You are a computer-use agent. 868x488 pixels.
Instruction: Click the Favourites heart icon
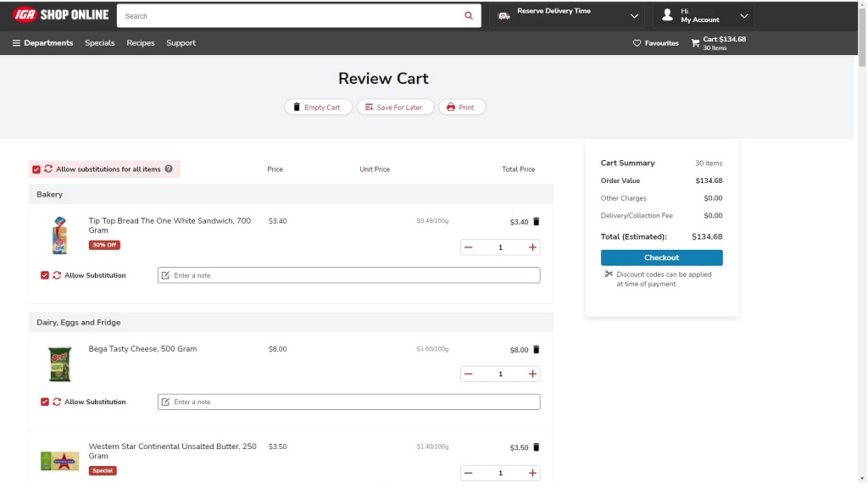point(637,43)
